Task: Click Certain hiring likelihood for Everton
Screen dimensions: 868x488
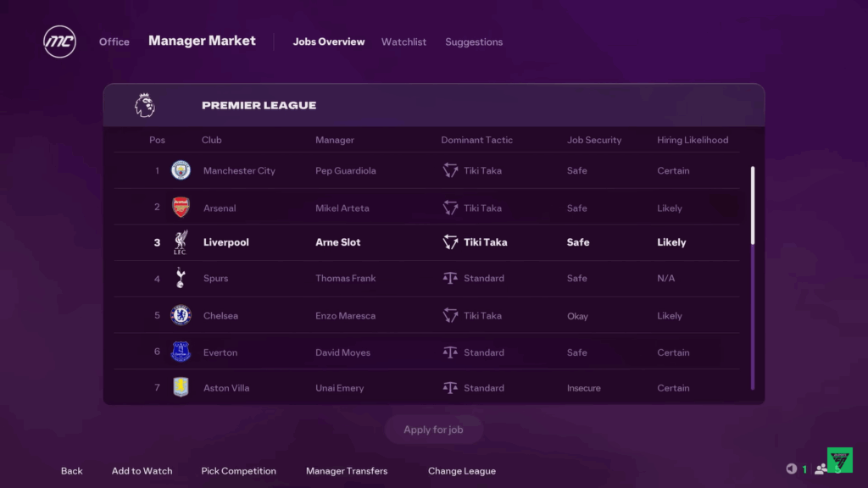Action: coord(673,352)
